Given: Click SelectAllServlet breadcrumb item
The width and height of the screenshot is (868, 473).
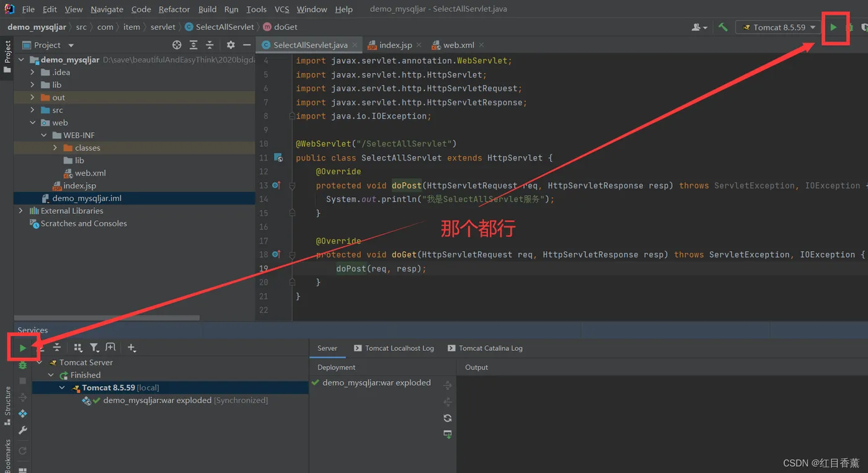Looking at the screenshot, I should click(x=219, y=27).
